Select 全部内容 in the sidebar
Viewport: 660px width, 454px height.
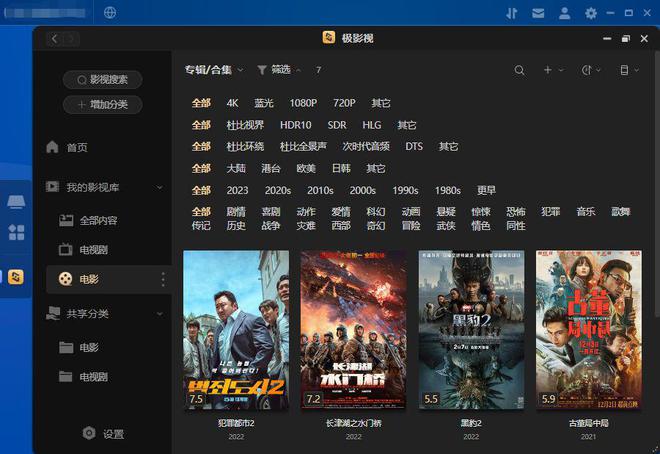tap(98, 220)
